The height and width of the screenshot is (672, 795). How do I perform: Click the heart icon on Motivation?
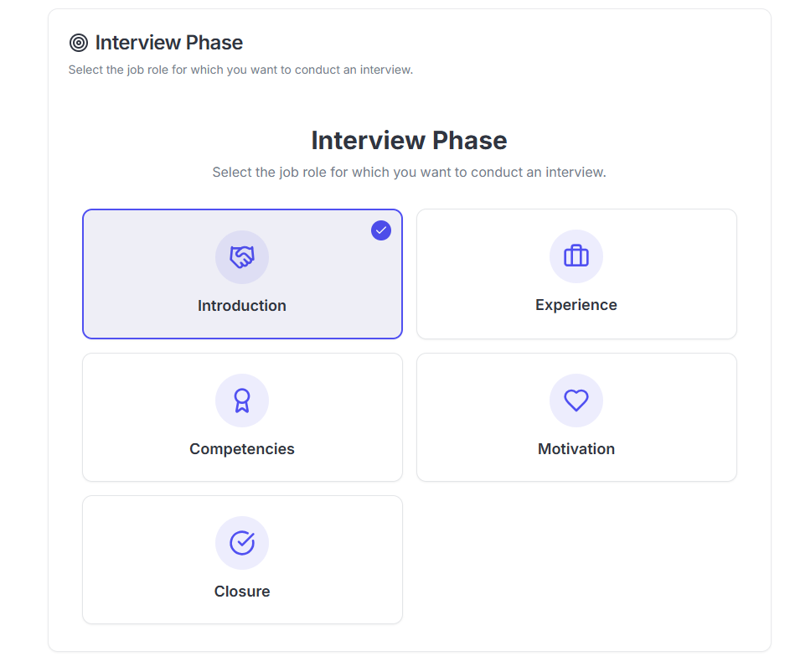pyautogui.click(x=576, y=401)
